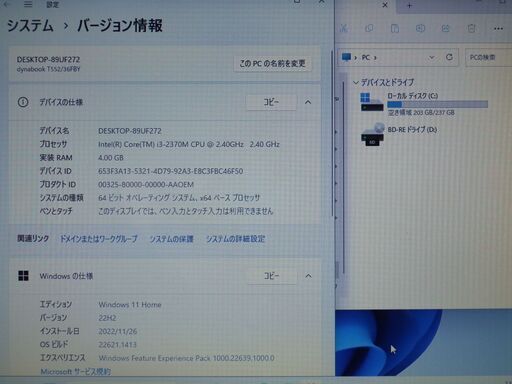Close the current Explorer tab

(385, 5)
